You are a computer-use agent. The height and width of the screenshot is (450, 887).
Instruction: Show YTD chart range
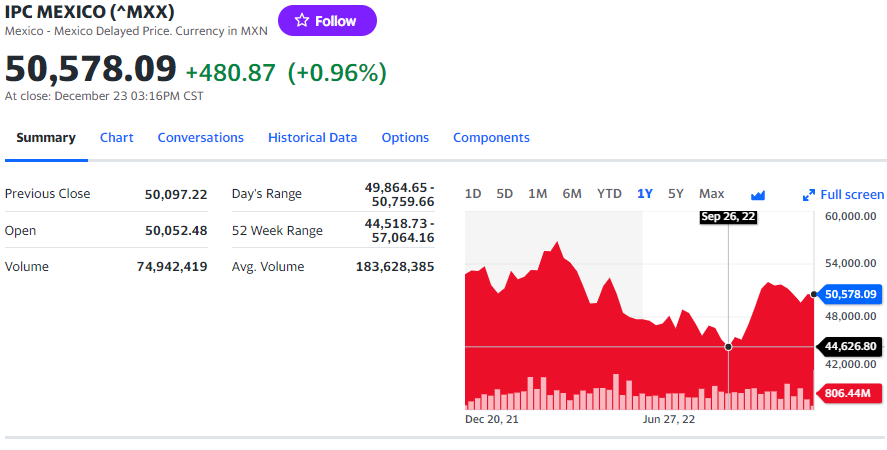[609, 194]
